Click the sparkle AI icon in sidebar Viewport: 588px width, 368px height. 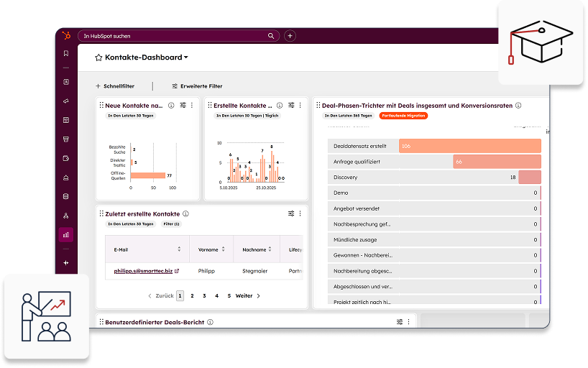coord(66,263)
